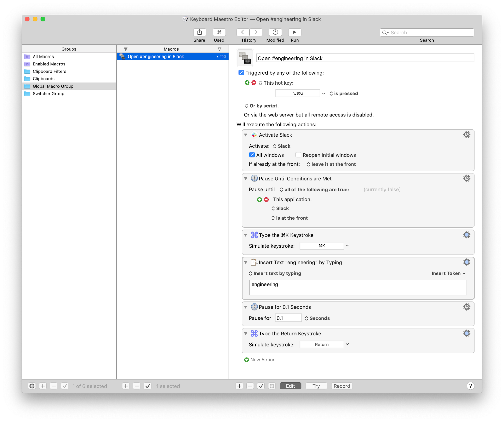Click New Action link
This screenshot has width=504, height=422.
[260, 360]
